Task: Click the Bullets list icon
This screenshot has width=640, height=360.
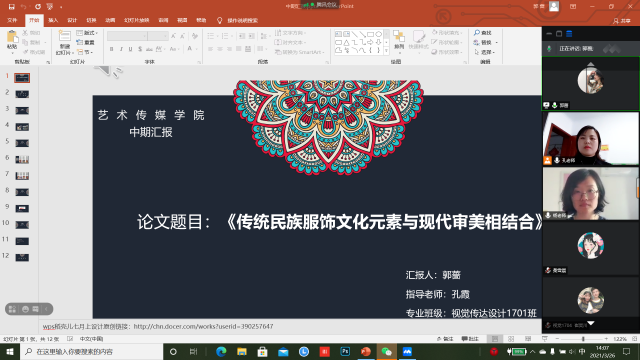Action: (x=212, y=36)
